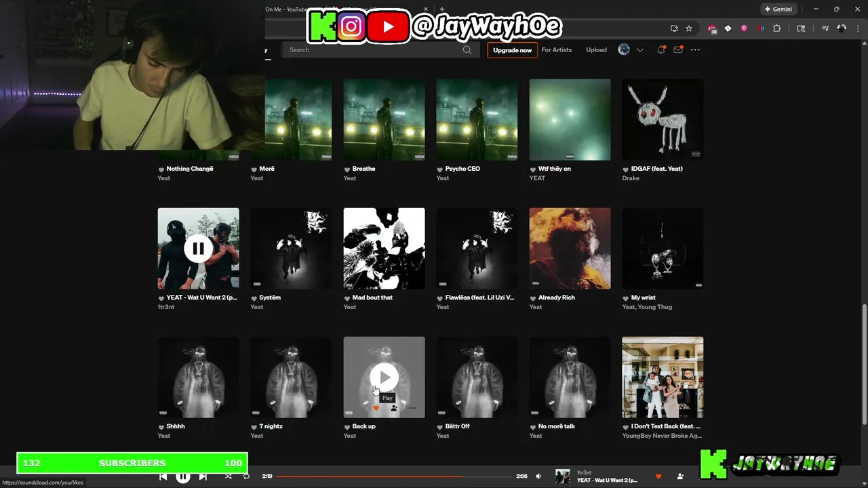This screenshot has height=488, width=868.
Task: Toggle follow icon on the Back up card
Action: click(x=394, y=408)
